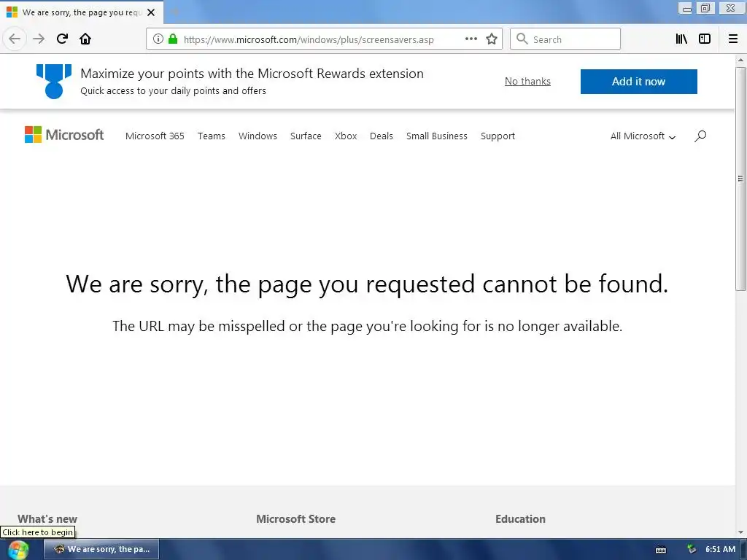Screen dimensions: 747x560
Task: Click the 'page you requested cannot be found' heading
Action: point(368,284)
